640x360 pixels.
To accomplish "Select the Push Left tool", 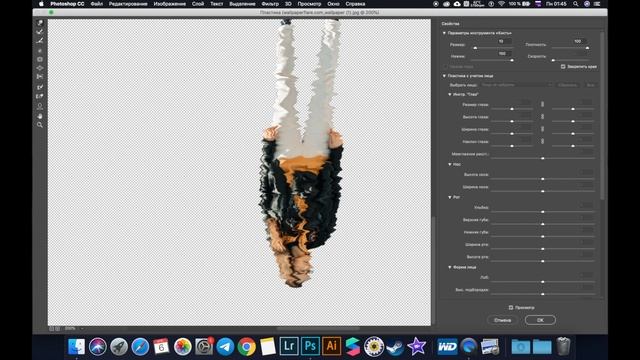I will (40, 77).
